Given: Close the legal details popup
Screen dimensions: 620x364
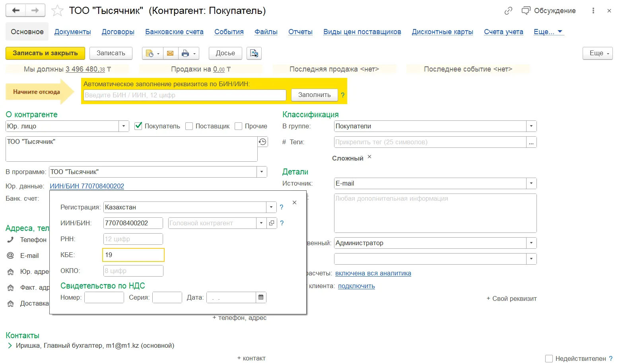Looking at the screenshot, I should tap(295, 203).
